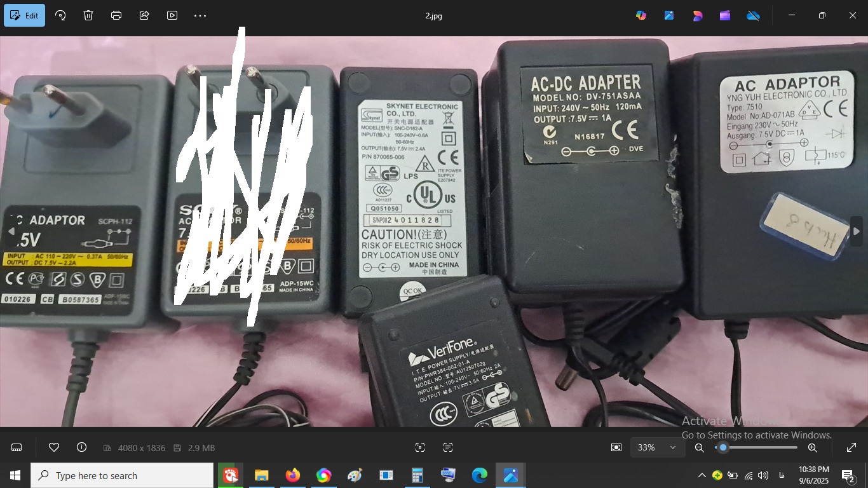Print the photo using the printer icon
The image size is (868, 488).
116,15
